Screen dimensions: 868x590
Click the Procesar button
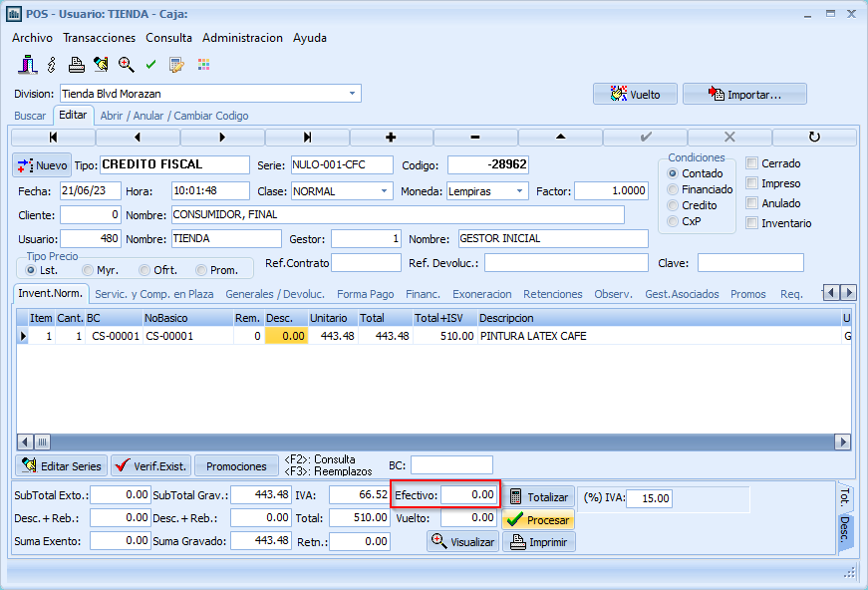tap(538, 520)
